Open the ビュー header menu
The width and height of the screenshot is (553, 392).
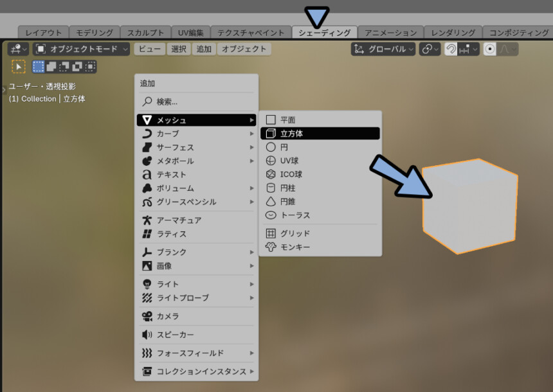click(x=150, y=49)
